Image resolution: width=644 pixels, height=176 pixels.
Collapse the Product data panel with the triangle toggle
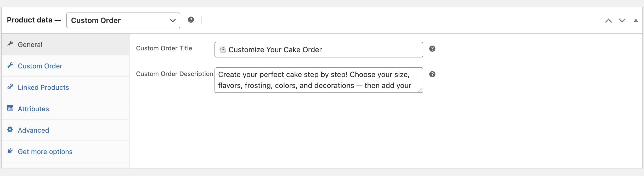pyautogui.click(x=636, y=20)
